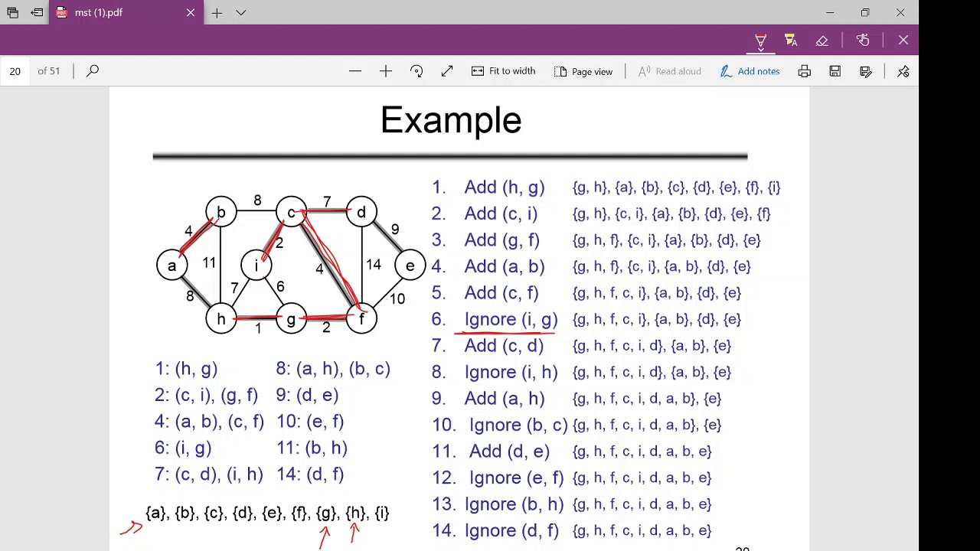Image resolution: width=980 pixels, height=551 pixels.
Task: Close the notes annotation toolbar
Action: coord(903,41)
